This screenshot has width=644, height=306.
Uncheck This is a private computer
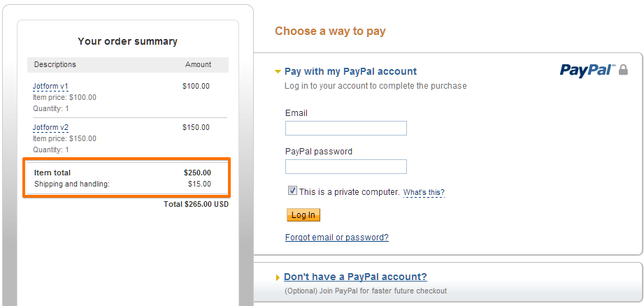click(292, 191)
